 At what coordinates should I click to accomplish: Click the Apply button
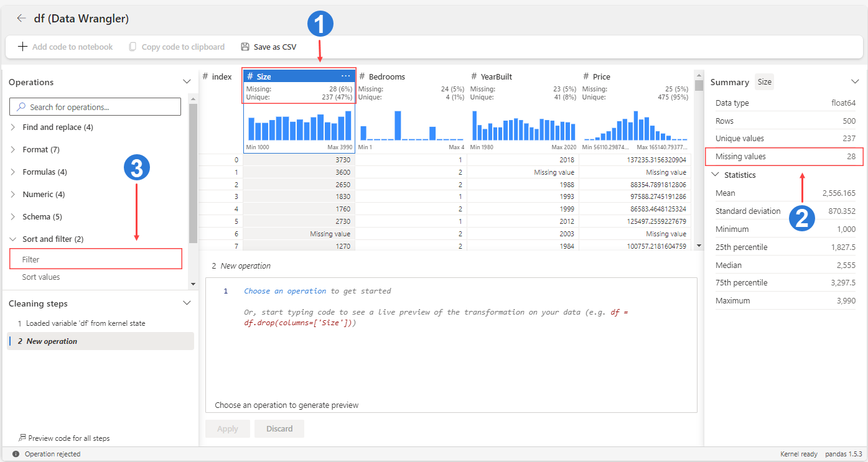point(227,429)
